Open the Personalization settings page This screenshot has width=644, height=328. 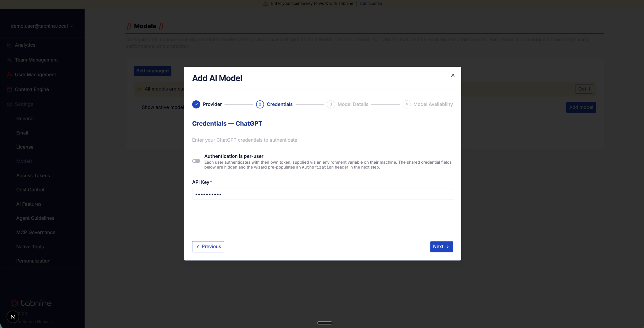(x=33, y=261)
